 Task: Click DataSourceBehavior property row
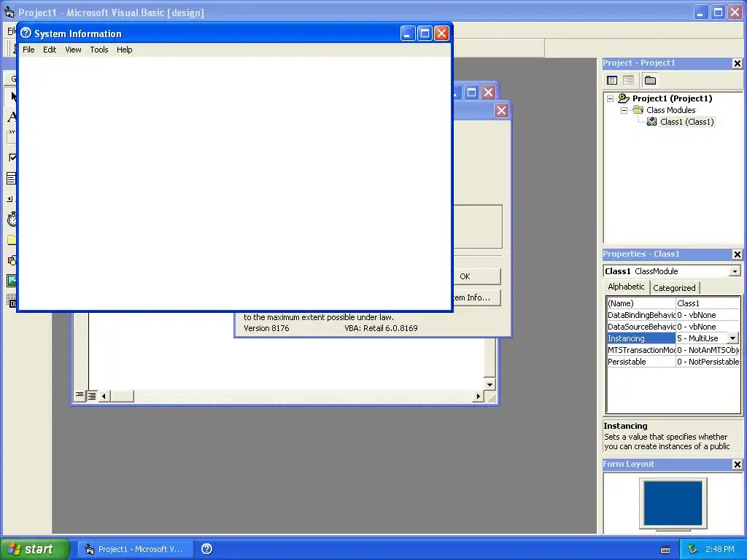673,327
